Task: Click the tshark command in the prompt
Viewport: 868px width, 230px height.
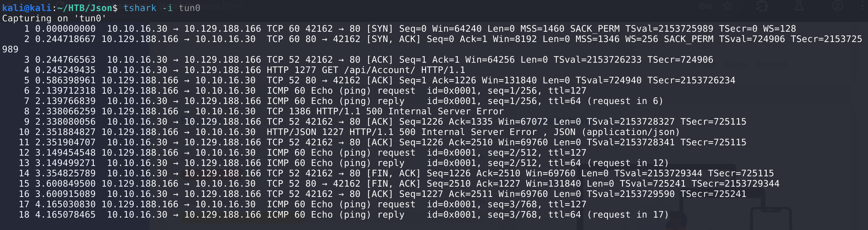Action: coord(140,8)
